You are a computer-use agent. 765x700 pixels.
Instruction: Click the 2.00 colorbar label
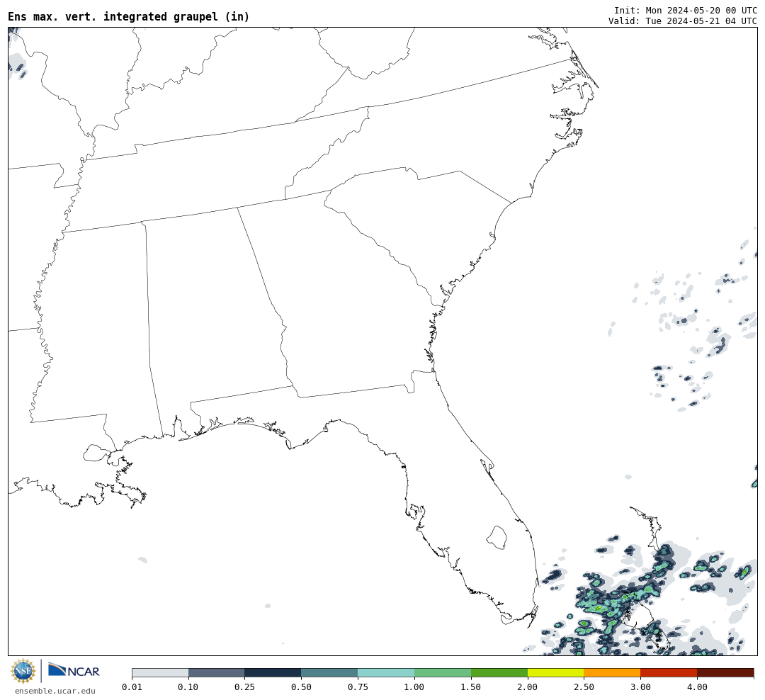(x=528, y=687)
